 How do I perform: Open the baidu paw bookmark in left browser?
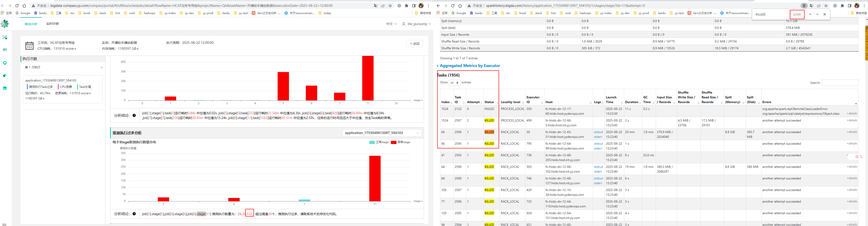(x=40, y=13)
